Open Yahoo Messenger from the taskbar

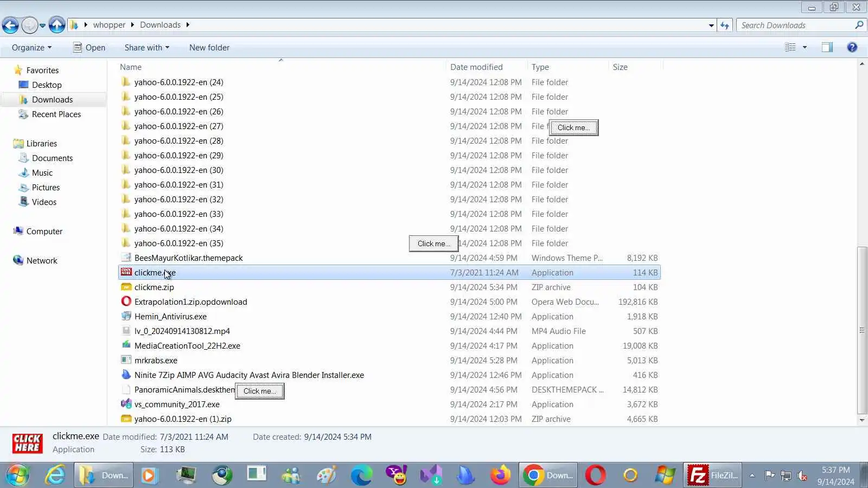point(397,476)
